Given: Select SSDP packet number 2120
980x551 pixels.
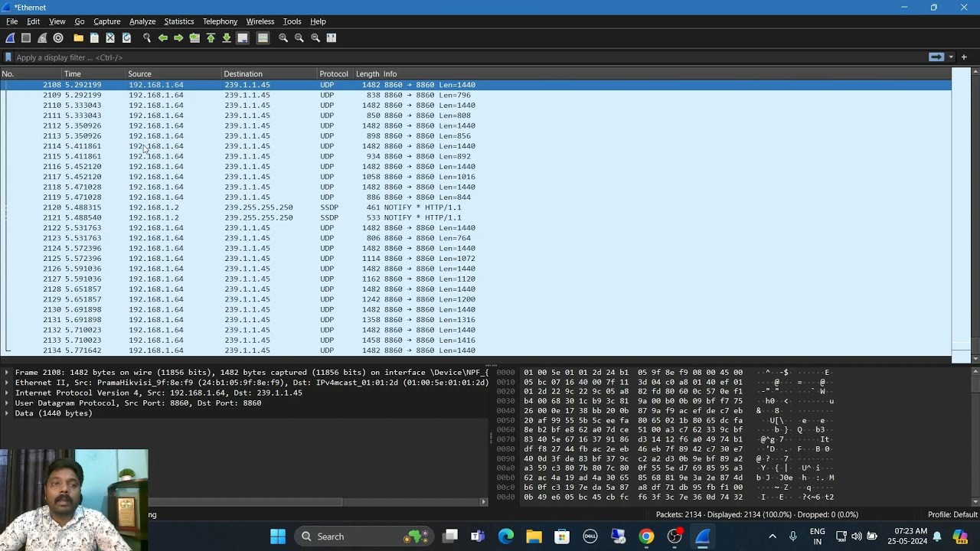Looking at the screenshot, I should [x=475, y=207].
